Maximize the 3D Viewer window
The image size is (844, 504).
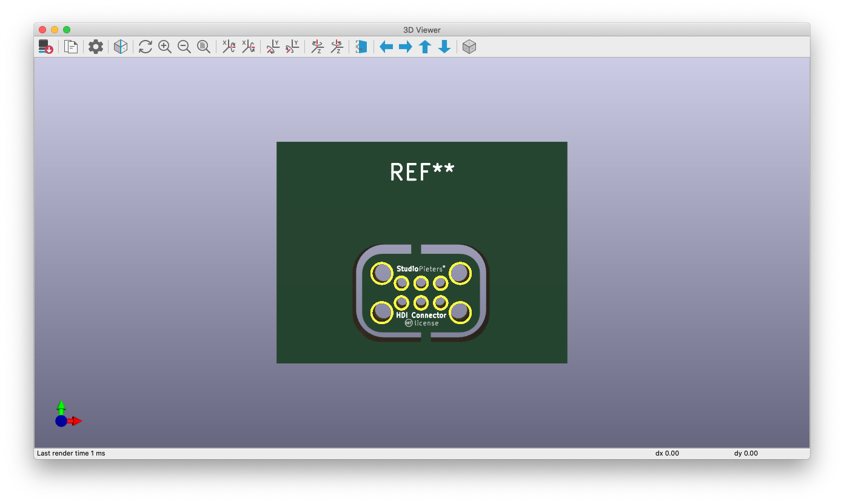point(67,30)
